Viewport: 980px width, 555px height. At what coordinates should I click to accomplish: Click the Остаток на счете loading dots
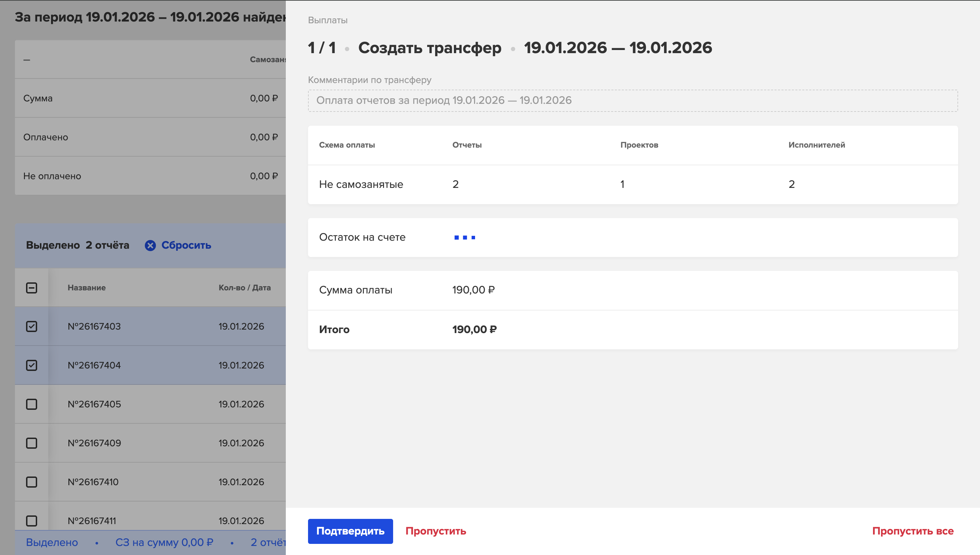(x=464, y=238)
